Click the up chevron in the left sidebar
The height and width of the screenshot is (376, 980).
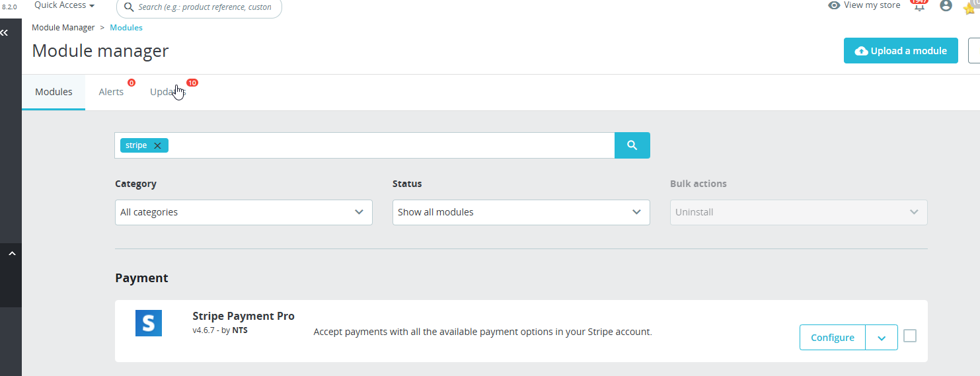coord(11,254)
